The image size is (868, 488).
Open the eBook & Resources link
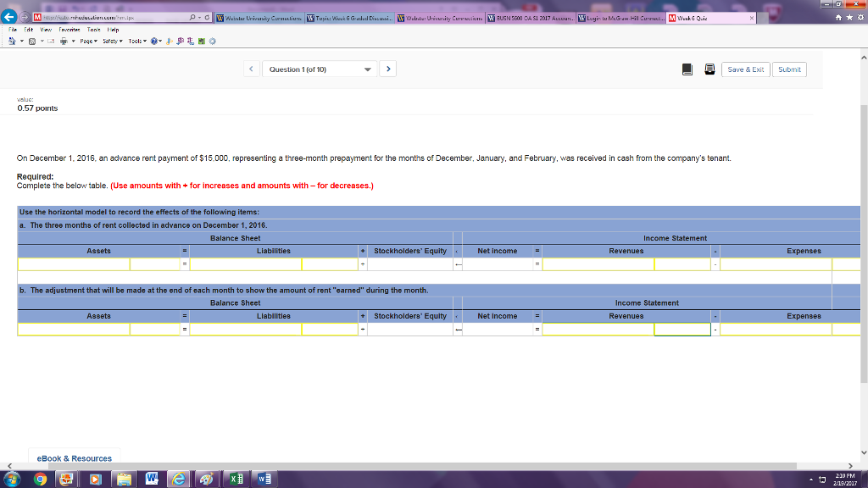click(75, 458)
